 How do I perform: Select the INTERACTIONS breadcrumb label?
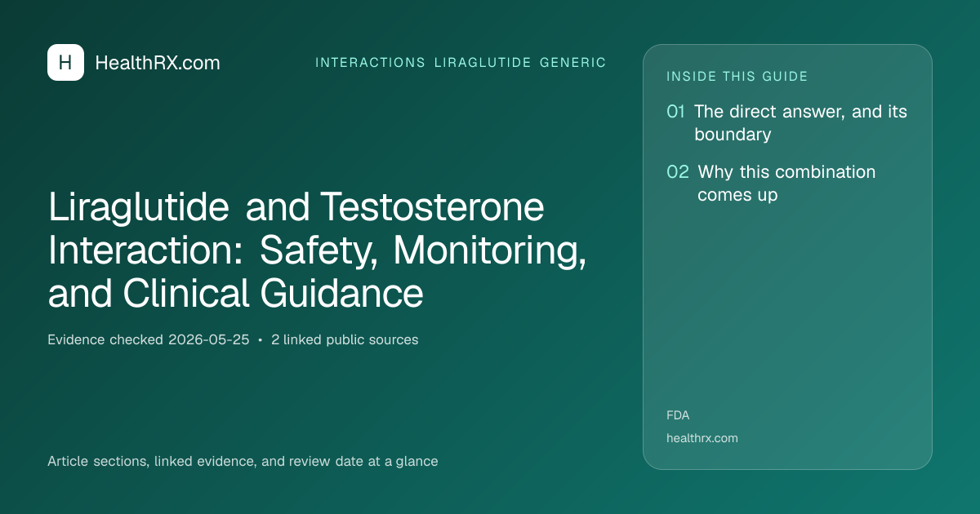pos(371,63)
